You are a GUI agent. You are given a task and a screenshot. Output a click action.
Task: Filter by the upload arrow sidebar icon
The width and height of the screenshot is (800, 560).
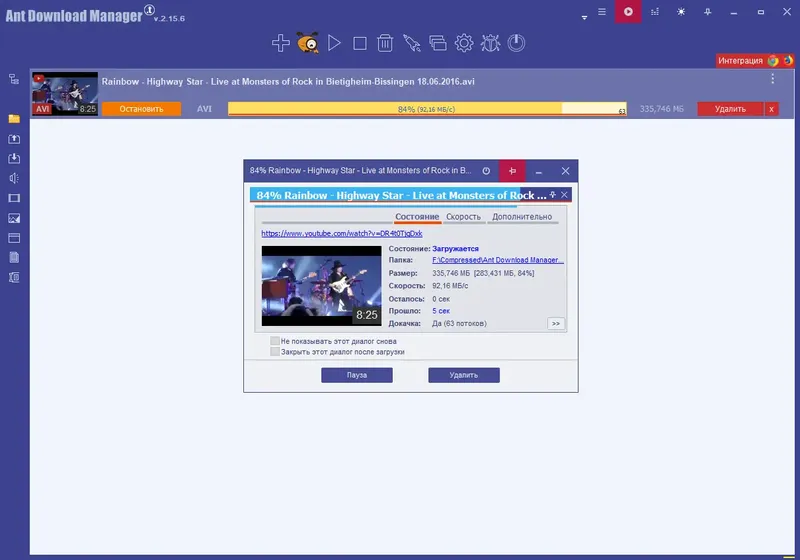[14, 139]
